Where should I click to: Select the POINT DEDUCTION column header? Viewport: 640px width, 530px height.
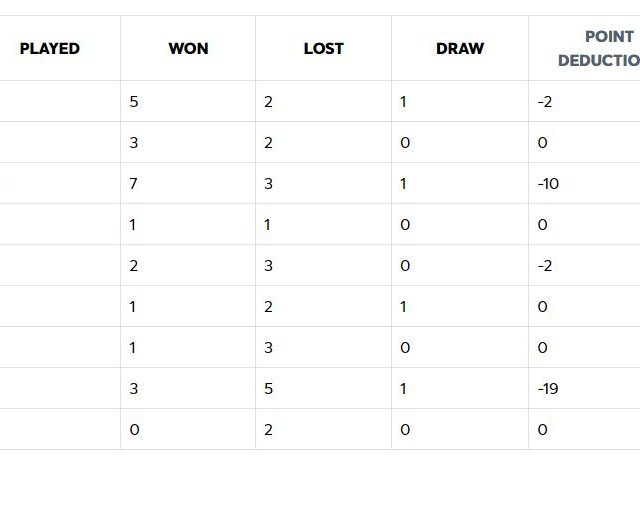click(x=598, y=48)
